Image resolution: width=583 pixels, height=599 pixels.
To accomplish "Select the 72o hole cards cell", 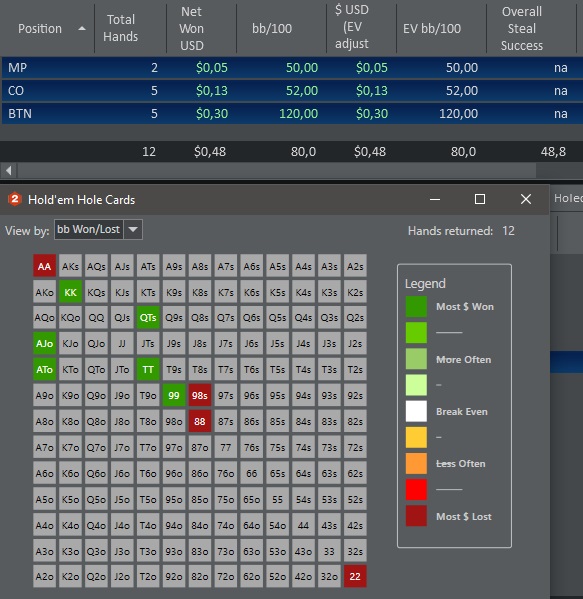I will pos(226,576).
